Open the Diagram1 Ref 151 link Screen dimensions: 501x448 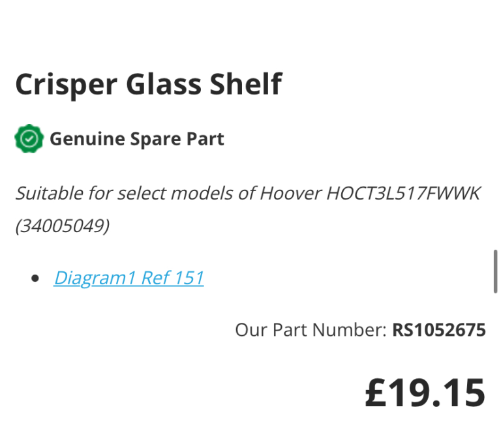(x=129, y=278)
